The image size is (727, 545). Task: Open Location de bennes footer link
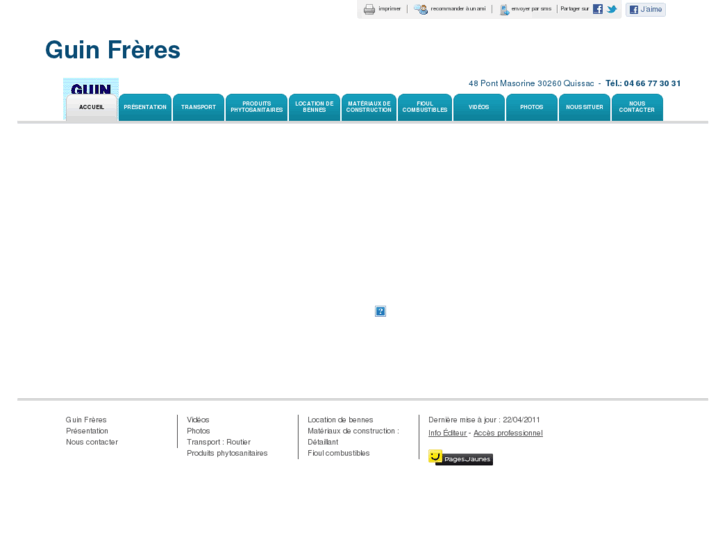pyautogui.click(x=340, y=420)
